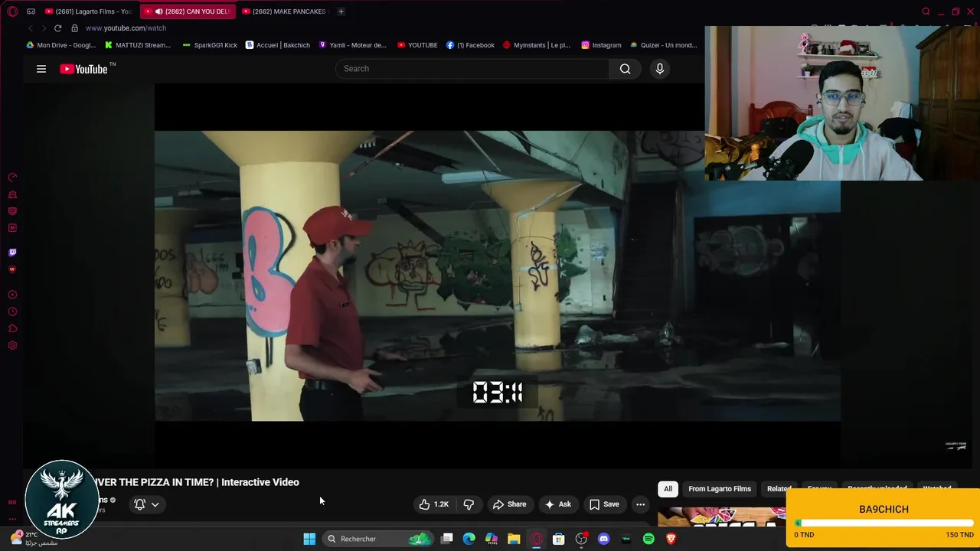Open Extensions puzzle icon in sidebar

(12, 328)
